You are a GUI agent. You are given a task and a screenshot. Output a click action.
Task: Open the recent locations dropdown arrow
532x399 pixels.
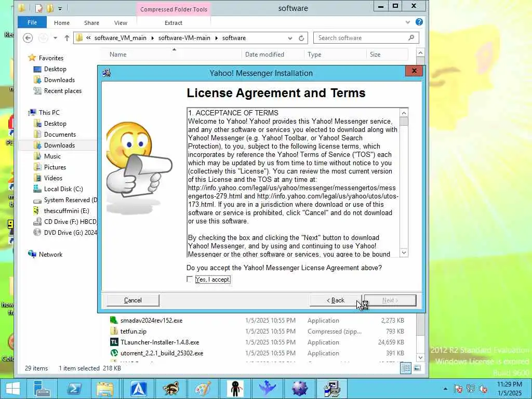click(55, 38)
